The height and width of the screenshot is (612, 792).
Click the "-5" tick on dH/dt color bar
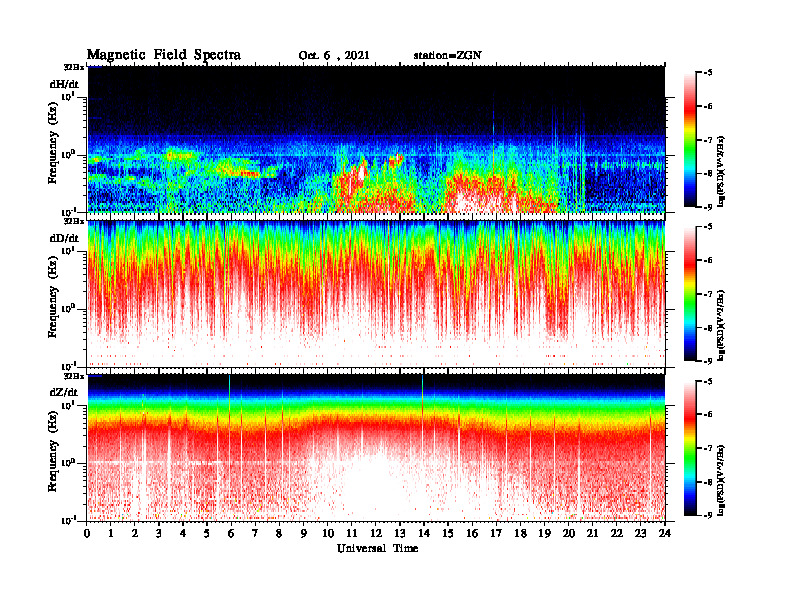[x=707, y=73]
